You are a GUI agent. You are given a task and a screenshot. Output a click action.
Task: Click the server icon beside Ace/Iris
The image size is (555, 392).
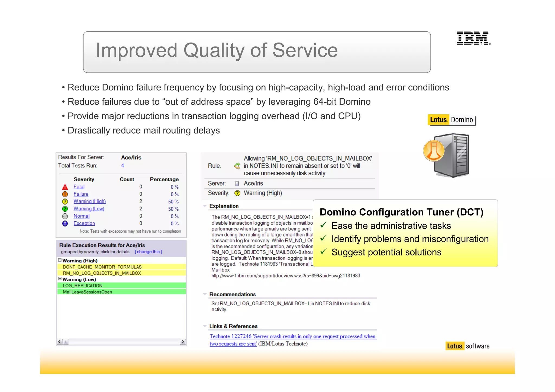point(237,184)
